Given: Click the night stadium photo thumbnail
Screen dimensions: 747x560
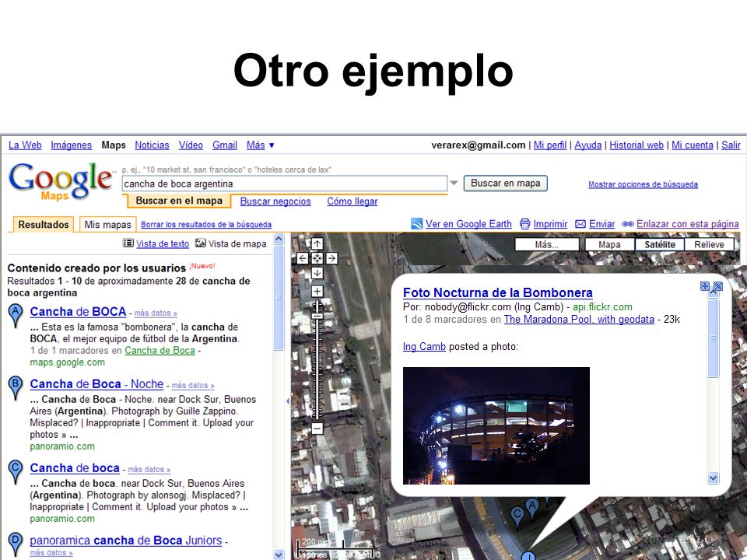Looking at the screenshot, I should coord(496,425).
